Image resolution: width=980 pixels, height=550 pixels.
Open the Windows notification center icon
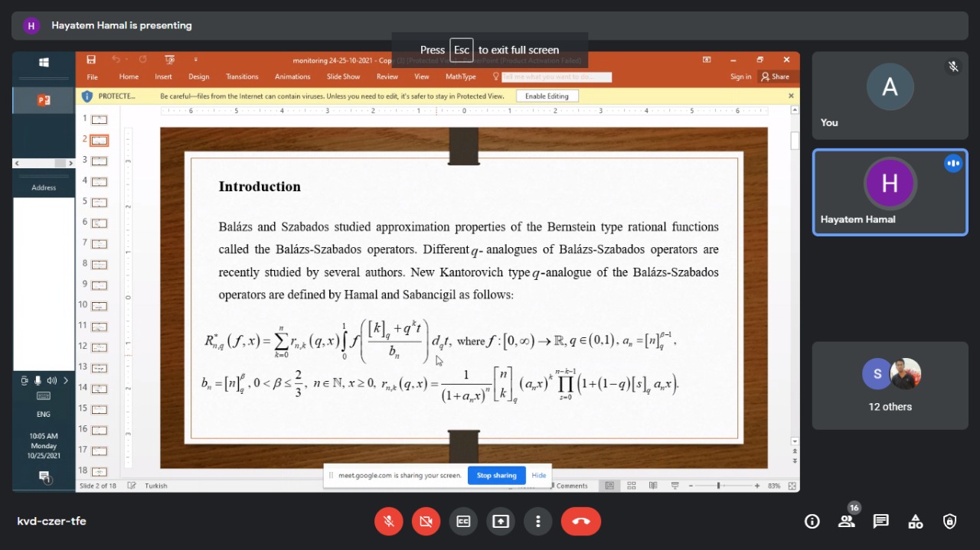[x=44, y=477]
